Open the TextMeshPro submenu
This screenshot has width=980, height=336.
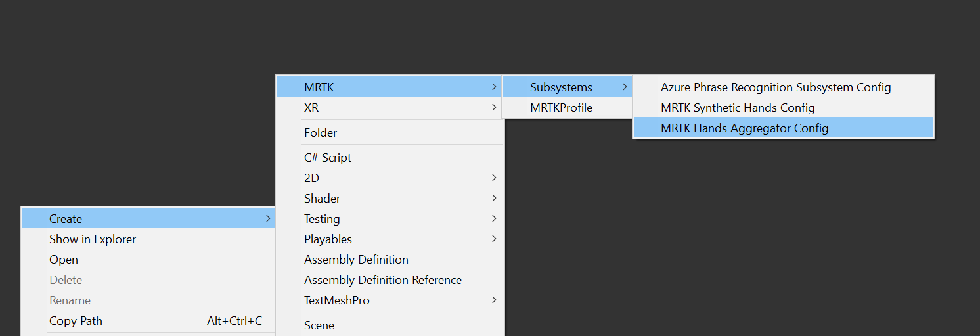pyautogui.click(x=390, y=300)
